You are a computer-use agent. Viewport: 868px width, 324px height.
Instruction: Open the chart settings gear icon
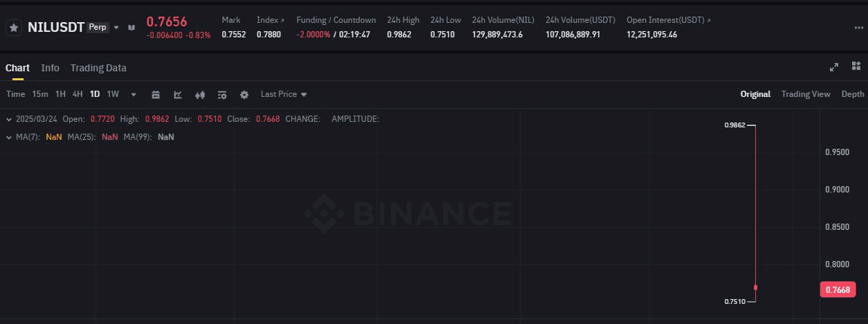(244, 94)
